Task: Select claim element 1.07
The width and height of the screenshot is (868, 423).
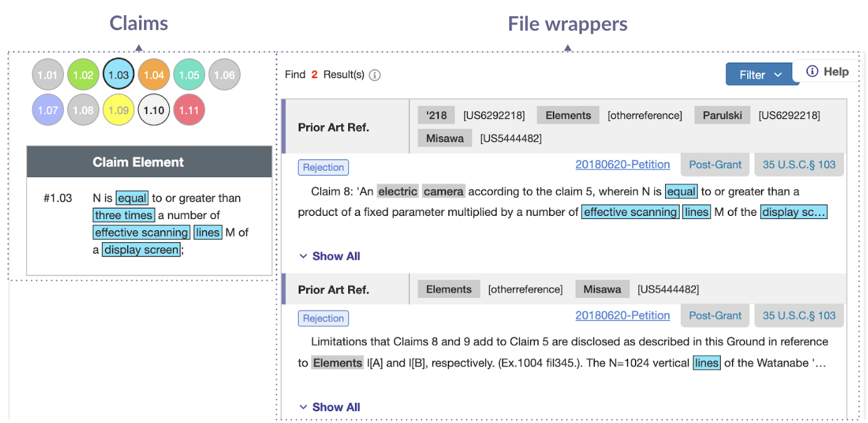Action: pos(48,110)
